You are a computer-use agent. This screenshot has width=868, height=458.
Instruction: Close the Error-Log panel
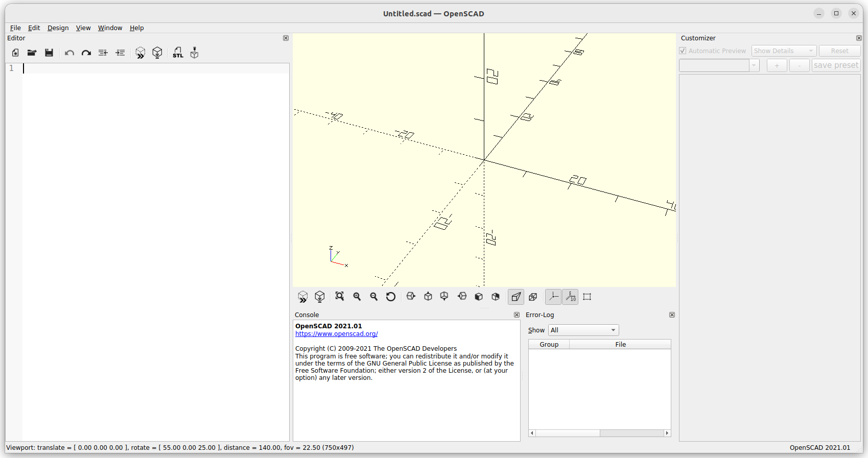[672, 315]
